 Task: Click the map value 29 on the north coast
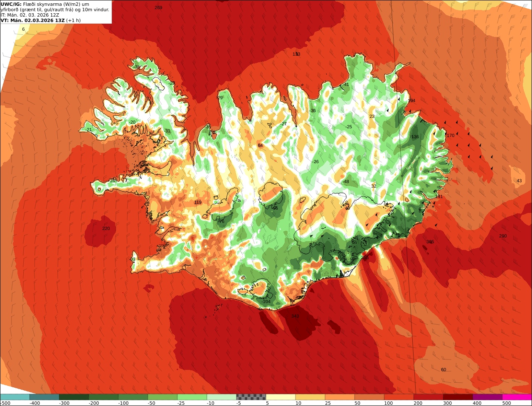click(220, 98)
